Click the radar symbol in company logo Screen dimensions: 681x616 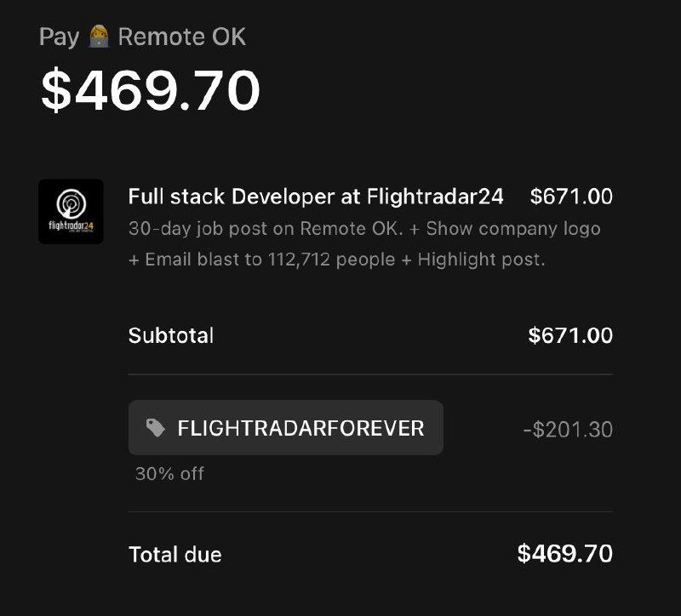pos(71,204)
